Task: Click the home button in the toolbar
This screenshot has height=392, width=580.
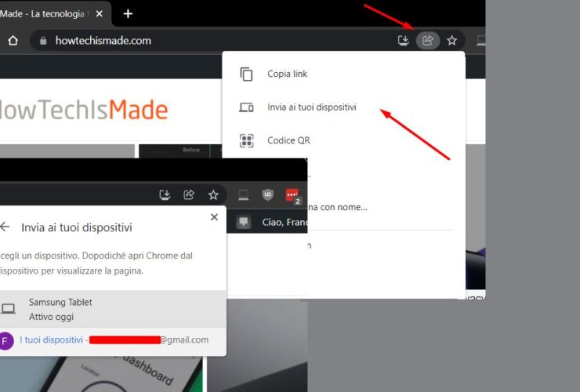Action: pos(13,40)
